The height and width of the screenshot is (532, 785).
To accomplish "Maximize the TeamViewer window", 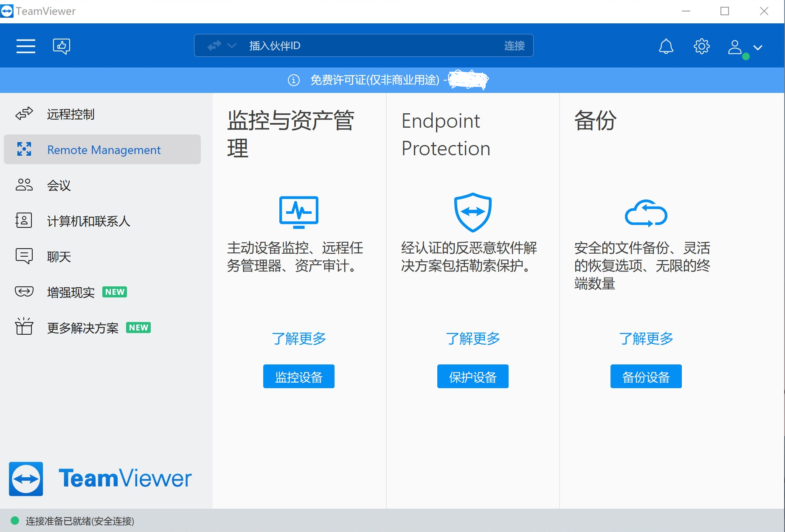I will [725, 11].
